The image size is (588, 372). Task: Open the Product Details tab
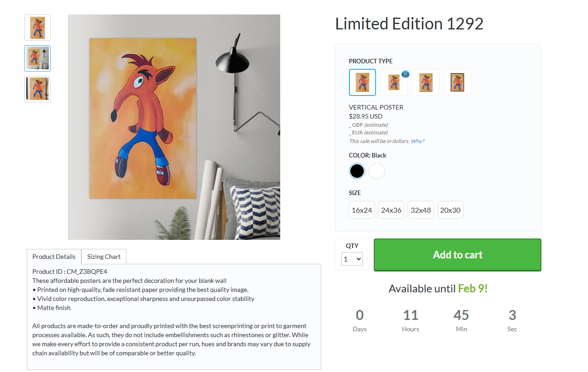(x=54, y=257)
